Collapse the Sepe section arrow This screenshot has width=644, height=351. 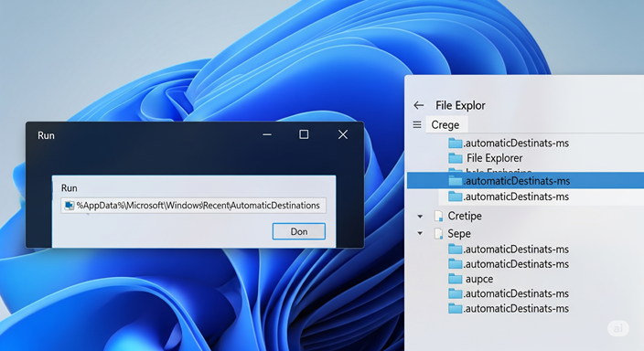(x=420, y=234)
